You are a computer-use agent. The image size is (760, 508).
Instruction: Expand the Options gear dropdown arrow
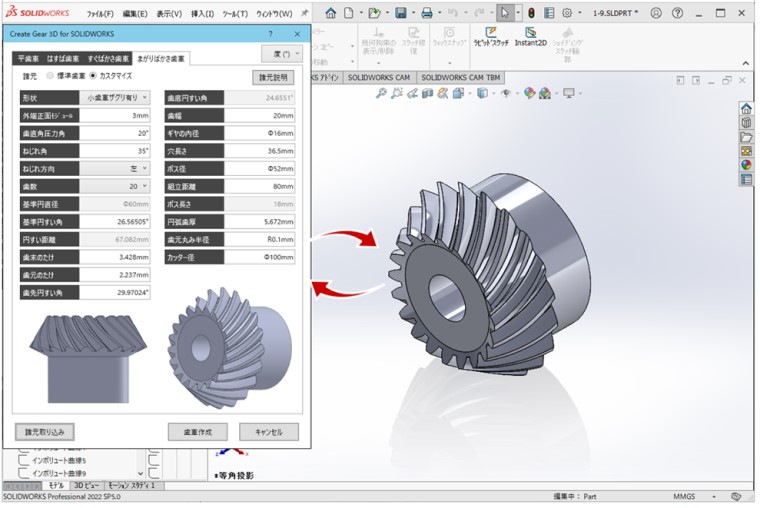pyautogui.click(x=580, y=13)
